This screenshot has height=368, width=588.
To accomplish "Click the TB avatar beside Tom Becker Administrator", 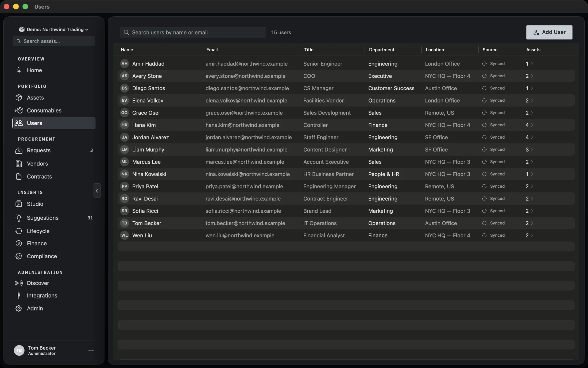I will point(19,351).
